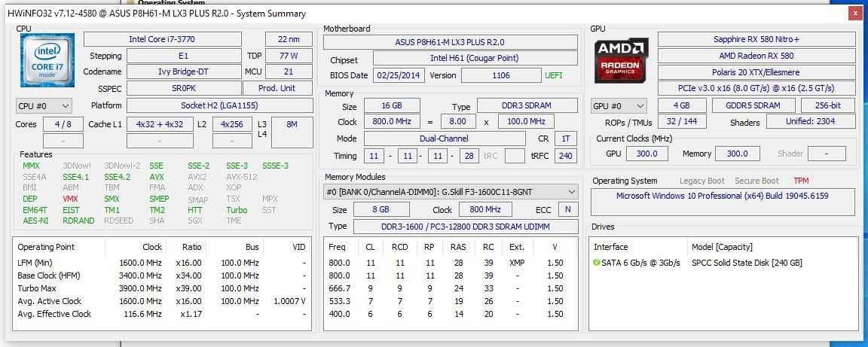868x347 pixels.
Task: Click the TDP 77 W value
Action: click(x=289, y=56)
